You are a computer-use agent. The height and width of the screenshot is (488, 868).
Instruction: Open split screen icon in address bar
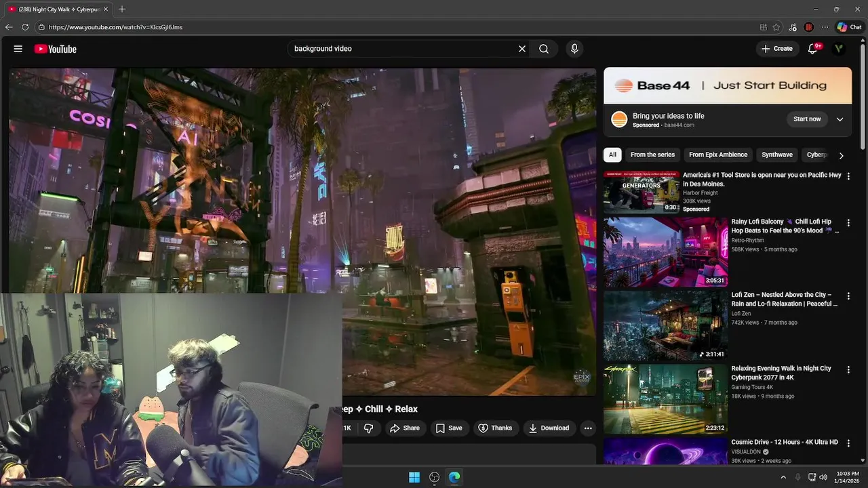point(764,27)
